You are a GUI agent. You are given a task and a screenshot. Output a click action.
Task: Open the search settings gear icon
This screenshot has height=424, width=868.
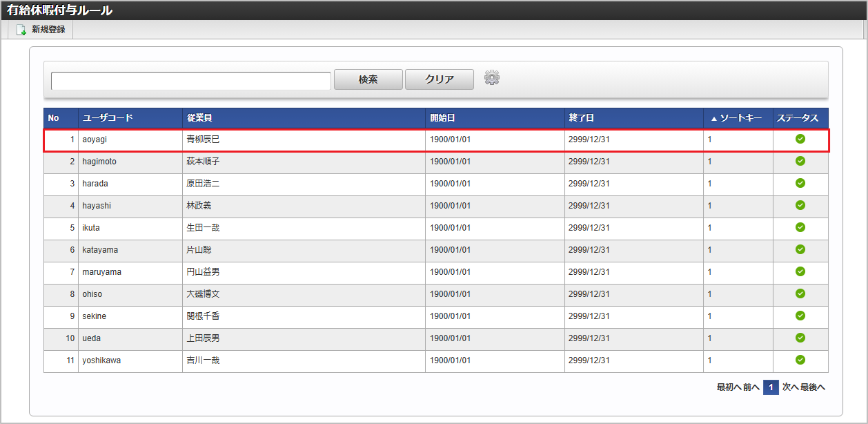(492, 78)
